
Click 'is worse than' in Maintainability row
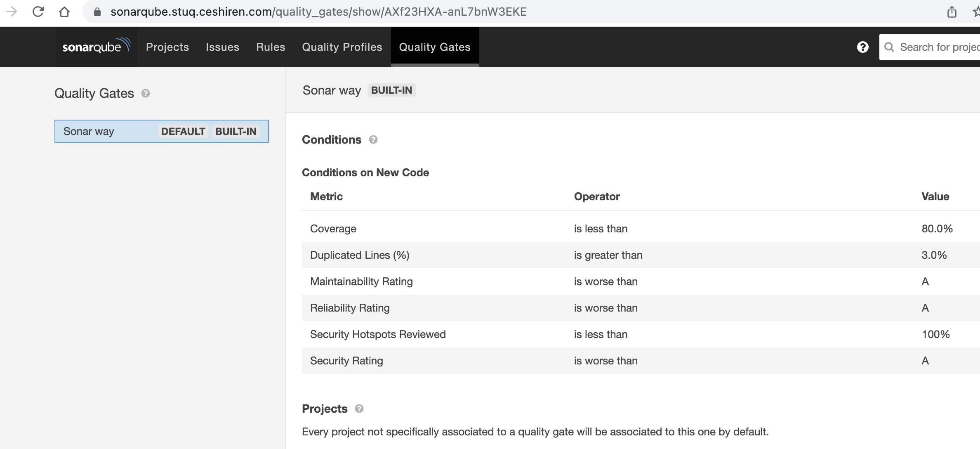click(x=605, y=281)
